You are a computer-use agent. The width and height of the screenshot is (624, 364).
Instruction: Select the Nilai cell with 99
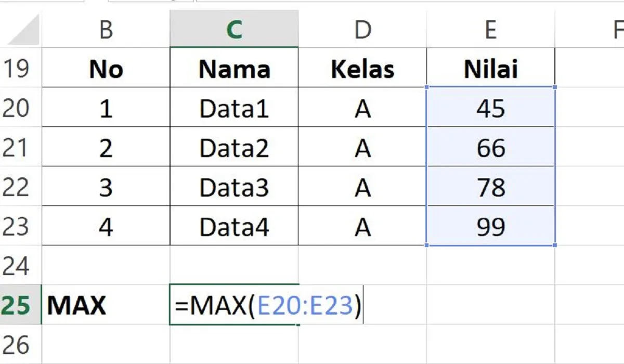(491, 226)
